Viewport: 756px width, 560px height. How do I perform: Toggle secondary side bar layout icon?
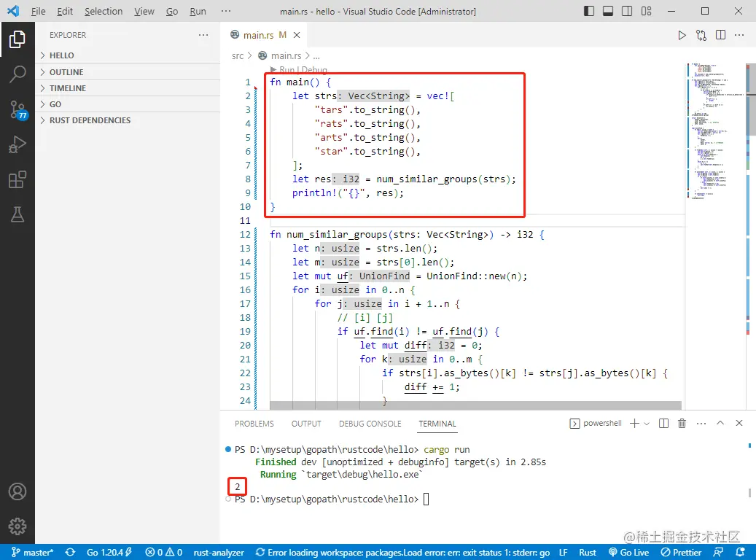coord(627,11)
